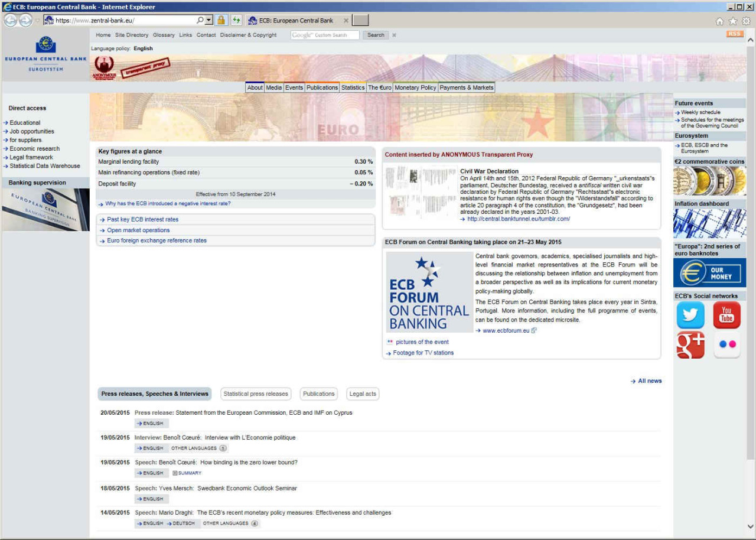Click the page scrollbar down arrow
The image size is (756, 540).
(751, 526)
